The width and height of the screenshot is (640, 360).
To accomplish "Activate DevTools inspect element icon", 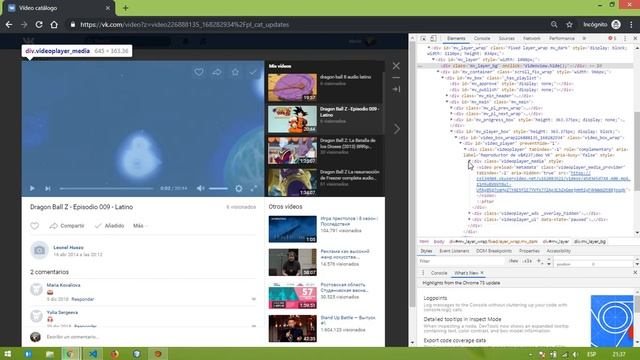I will [x=423, y=38].
